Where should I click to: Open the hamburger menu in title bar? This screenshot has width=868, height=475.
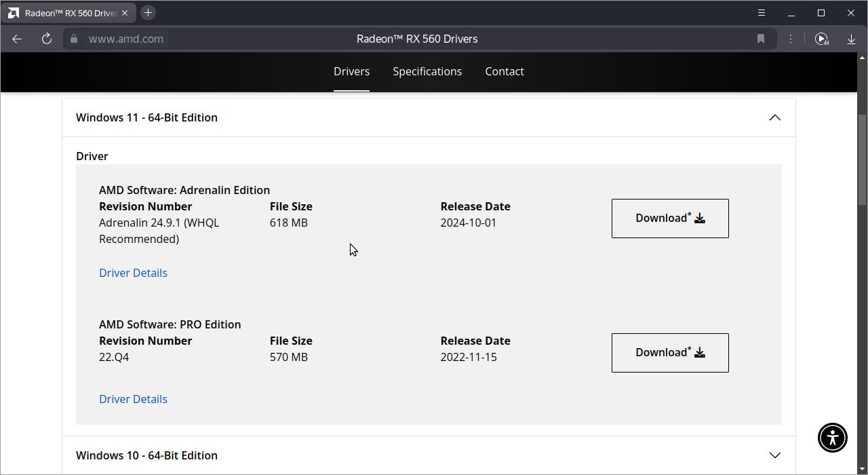[762, 13]
